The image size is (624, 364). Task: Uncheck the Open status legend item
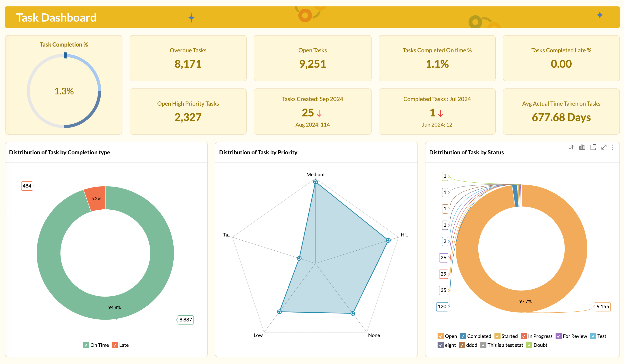pos(441,336)
